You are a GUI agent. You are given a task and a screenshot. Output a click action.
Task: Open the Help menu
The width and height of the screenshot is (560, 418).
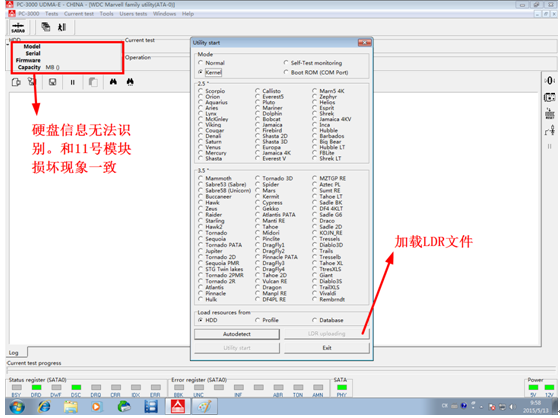click(x=188, y=14)
